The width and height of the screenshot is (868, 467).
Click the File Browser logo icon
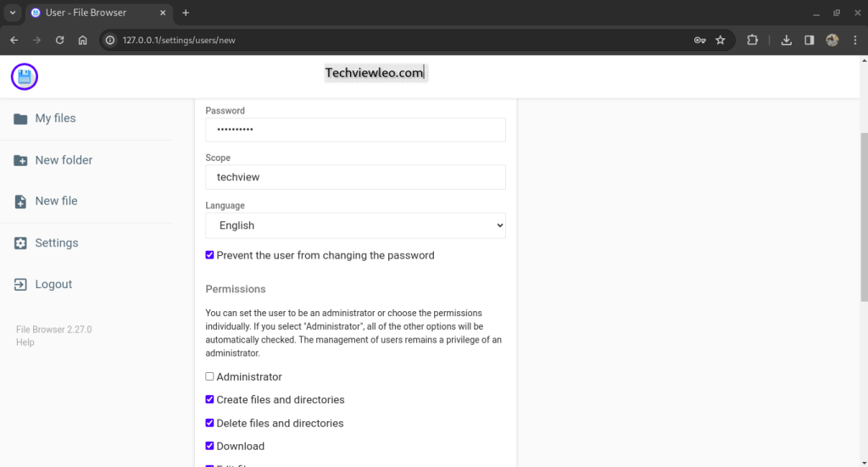pos(25,77)
